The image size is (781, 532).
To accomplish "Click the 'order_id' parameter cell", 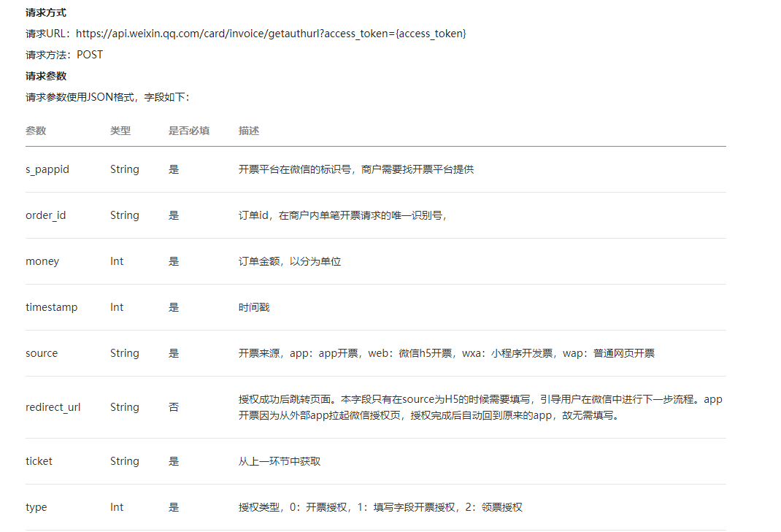I will pyautogui.click(x=46, y=215).
